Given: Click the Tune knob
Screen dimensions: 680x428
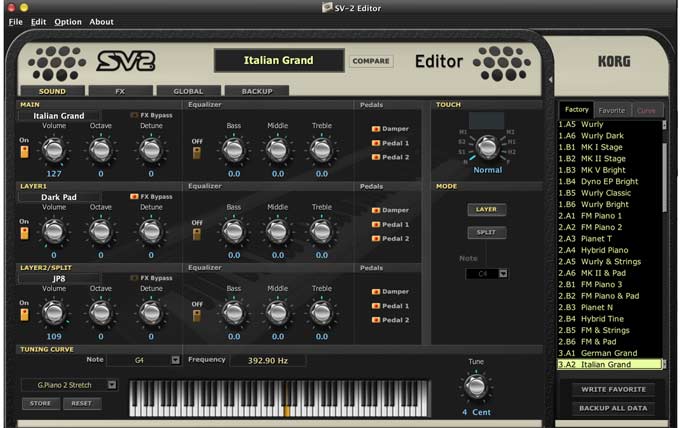Looking at the screenshot, I should [x=476, y=386].
